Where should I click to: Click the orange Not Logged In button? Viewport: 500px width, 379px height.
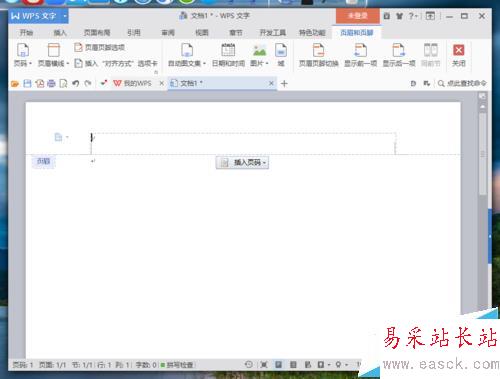[x=358, y=16]
